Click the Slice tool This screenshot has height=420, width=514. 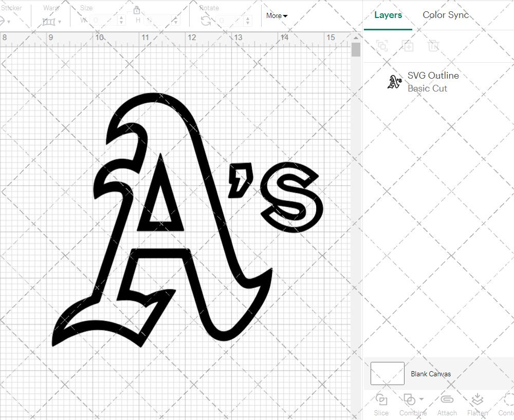tap(381, 404)
